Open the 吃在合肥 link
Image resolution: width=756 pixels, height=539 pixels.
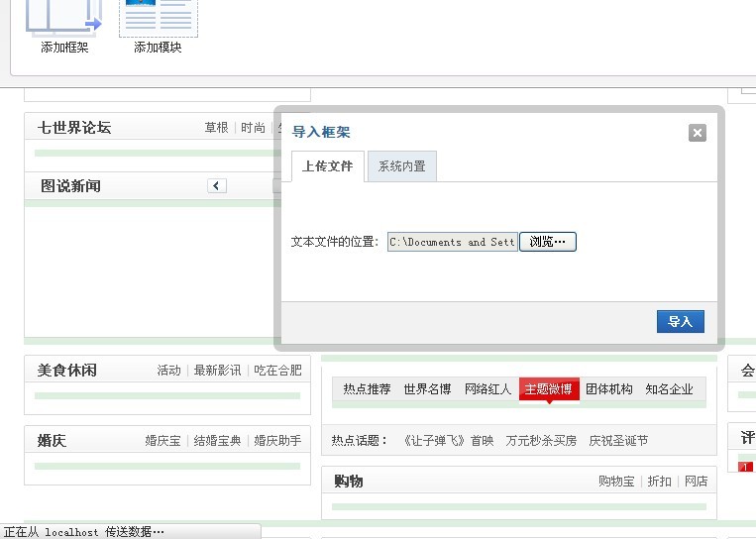coord(277,371)
